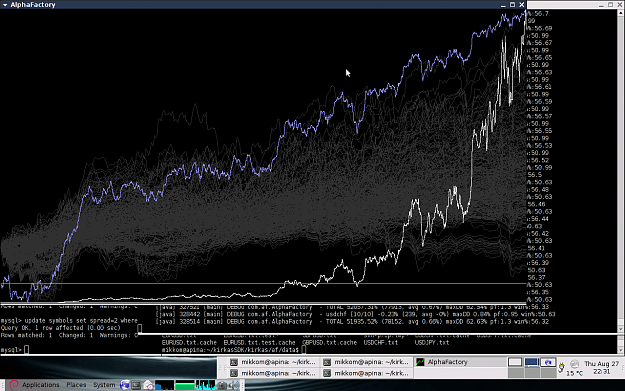Click the 56.5 value beside chart
The image size is (625, 391).
(535, 175)
